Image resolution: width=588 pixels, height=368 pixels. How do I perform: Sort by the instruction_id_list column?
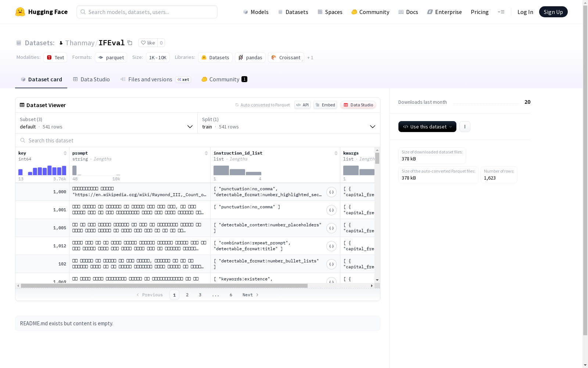[x=336, y=153]
